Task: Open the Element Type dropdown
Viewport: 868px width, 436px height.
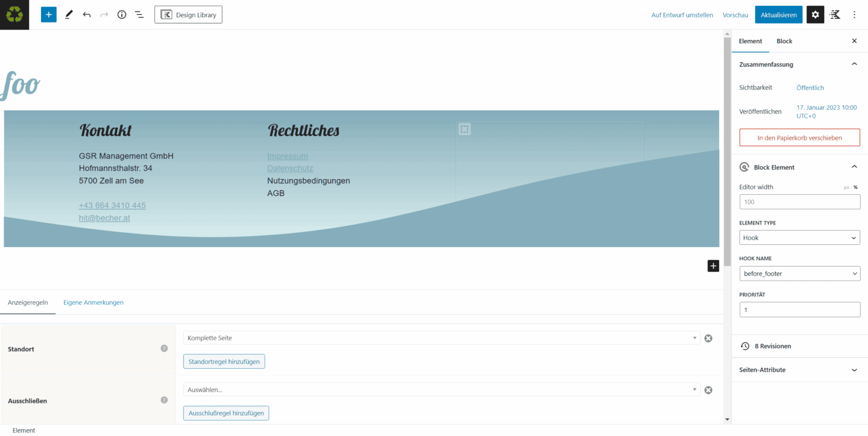Action: [799, 237]
